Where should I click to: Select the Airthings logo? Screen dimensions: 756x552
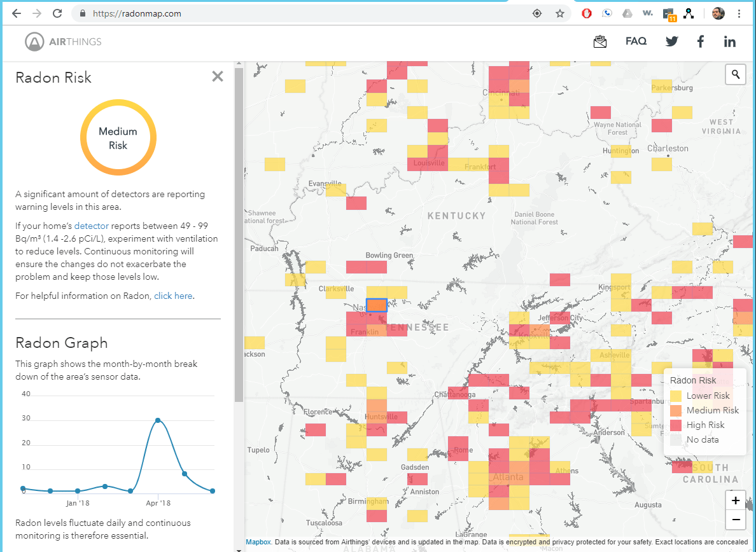pyautogui.click(x=61, y=42)
